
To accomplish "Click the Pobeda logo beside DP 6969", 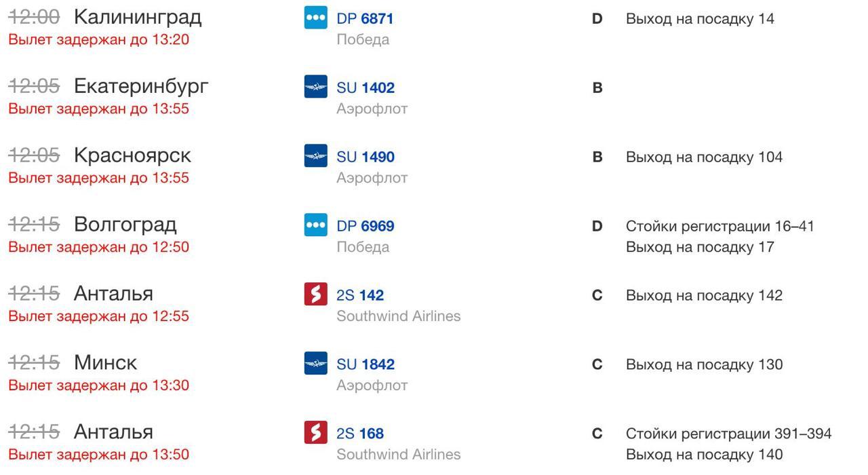I will pos(316,225).
